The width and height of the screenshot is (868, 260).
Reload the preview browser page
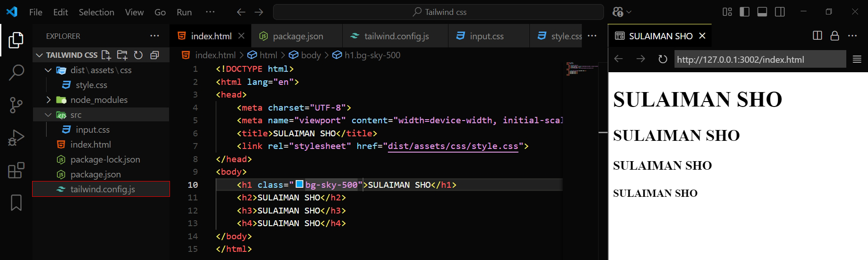[x=663, y=60]
